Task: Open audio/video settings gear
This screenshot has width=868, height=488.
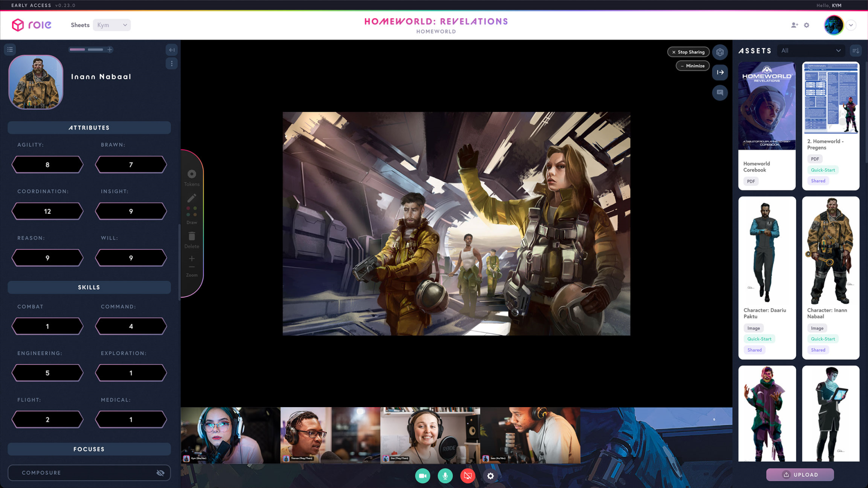Action: click(491, 476)
